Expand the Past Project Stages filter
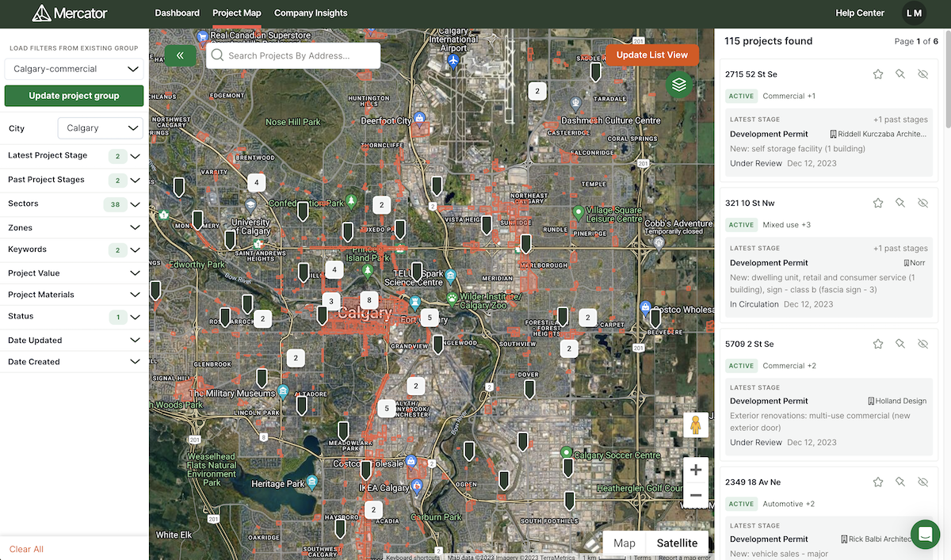The height and width of the screenshot is (560, 951). [x=74, y=180]
